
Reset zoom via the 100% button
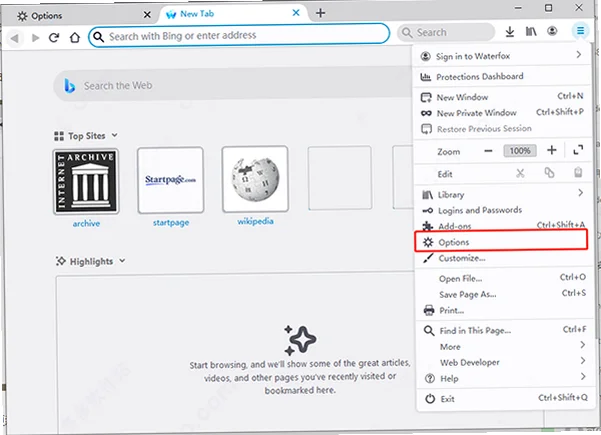coord(520,151)
